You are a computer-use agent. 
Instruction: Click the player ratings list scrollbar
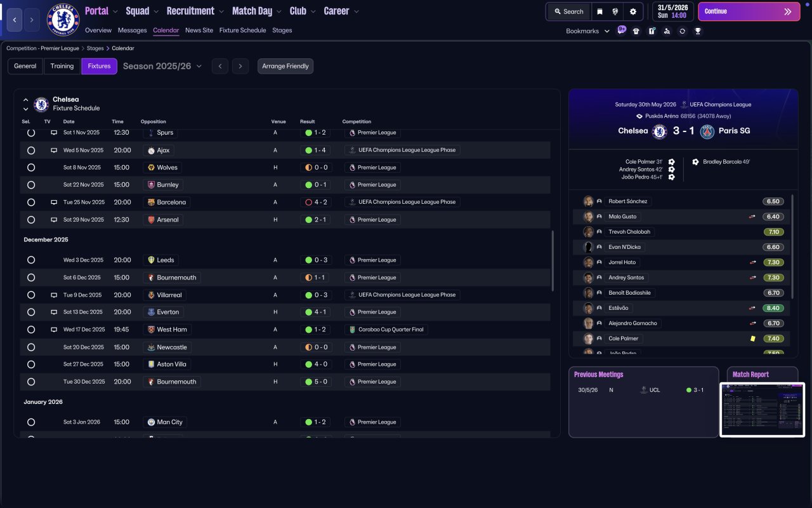[793, 246]
